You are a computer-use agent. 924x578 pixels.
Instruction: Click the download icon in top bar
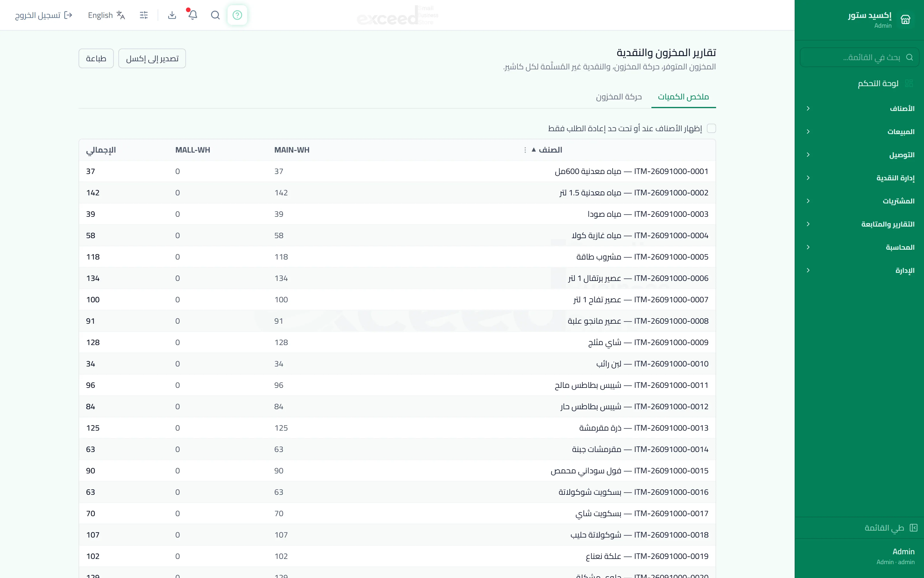pos(172,15)
